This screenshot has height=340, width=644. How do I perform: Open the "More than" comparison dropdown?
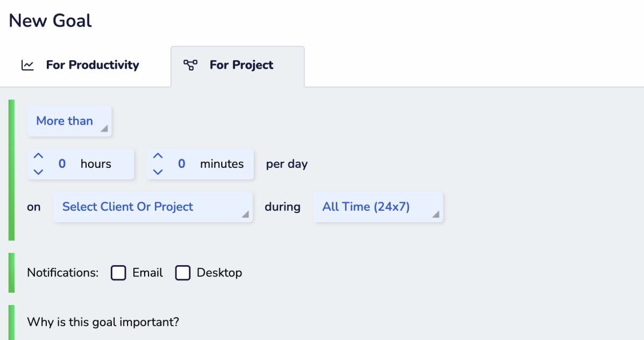[x=69, y=121]
